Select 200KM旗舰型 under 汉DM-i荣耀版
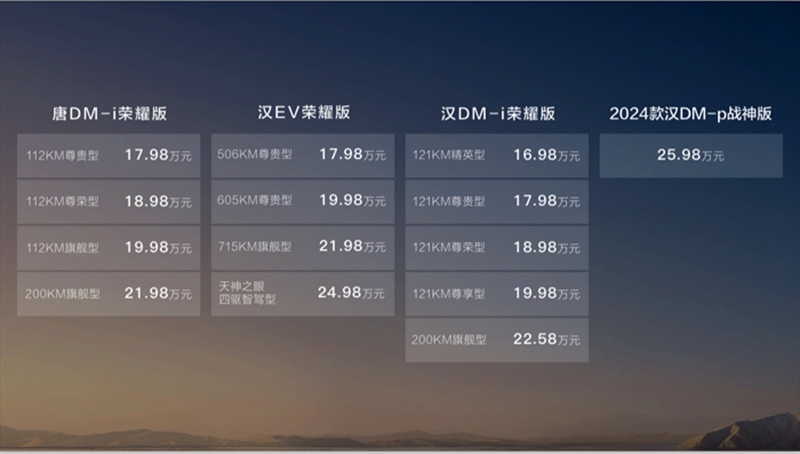 click(448, 340)
